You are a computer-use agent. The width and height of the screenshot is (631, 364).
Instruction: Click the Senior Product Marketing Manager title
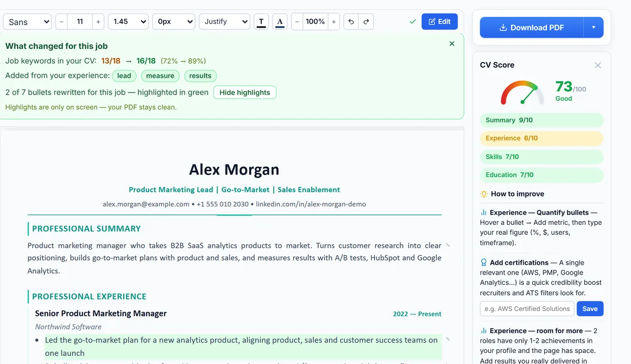tap(101, 314)
